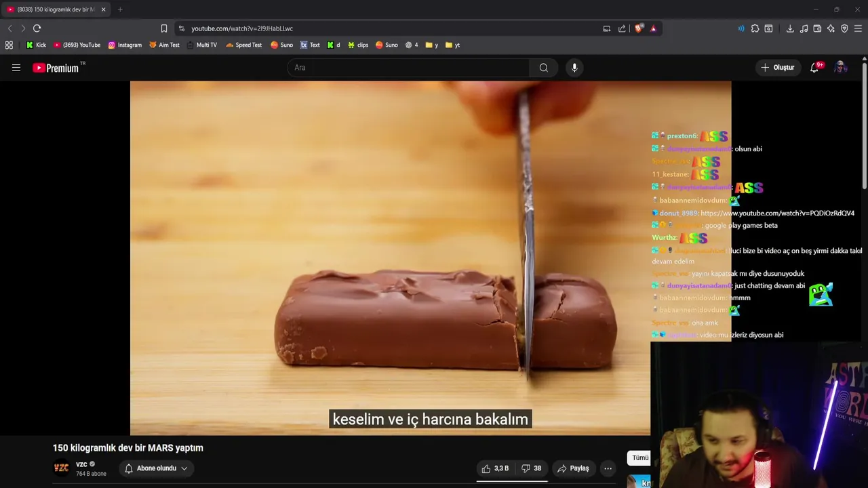Screen dimensions: 868x488
Task: Open YouTube notifications bell
Action: [815, 68]
